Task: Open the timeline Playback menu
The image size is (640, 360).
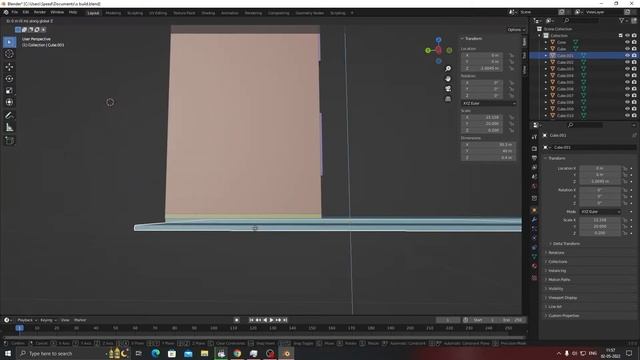Action: coord(27,320)
